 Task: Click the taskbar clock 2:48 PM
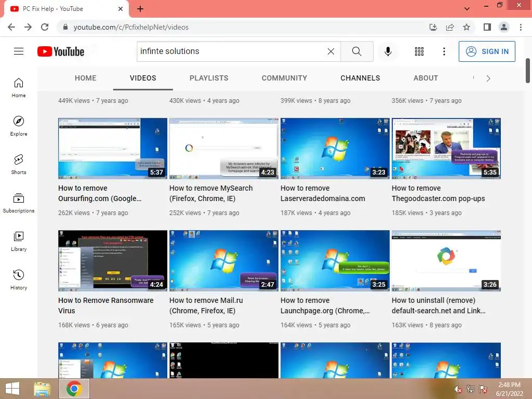click(x=509, y=389)
